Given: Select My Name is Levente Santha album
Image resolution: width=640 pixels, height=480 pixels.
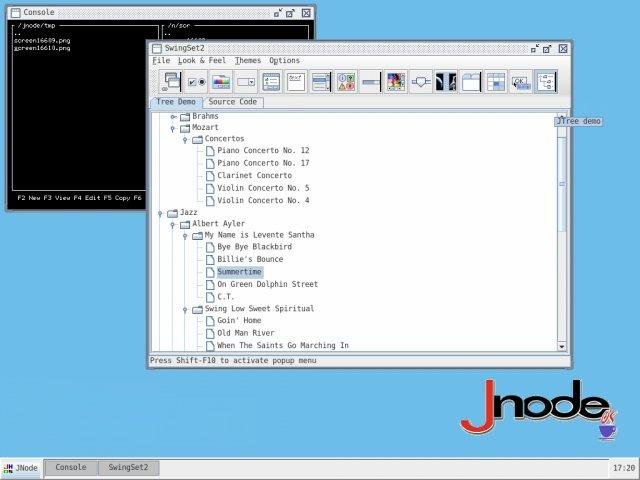Looking at the screenshot, I should click(x=253, y=236).
